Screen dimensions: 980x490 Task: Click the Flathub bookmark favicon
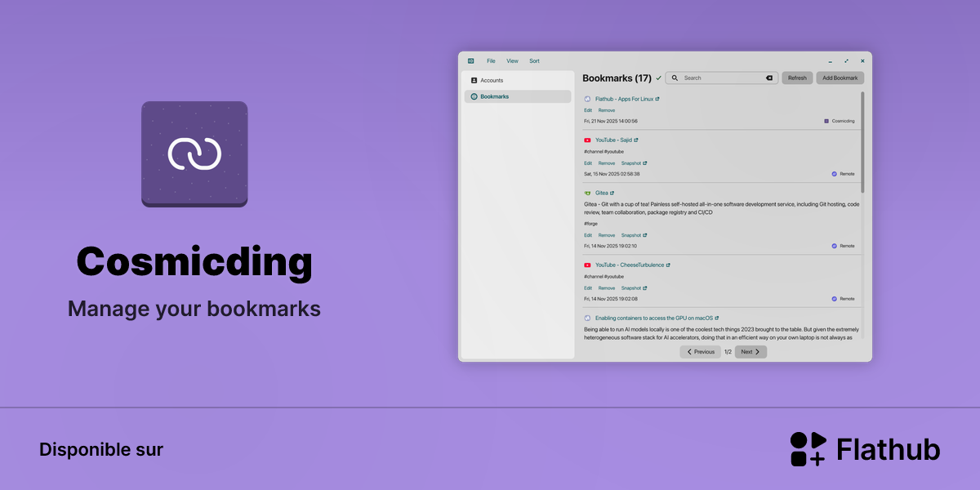click(x=587, y=99)
